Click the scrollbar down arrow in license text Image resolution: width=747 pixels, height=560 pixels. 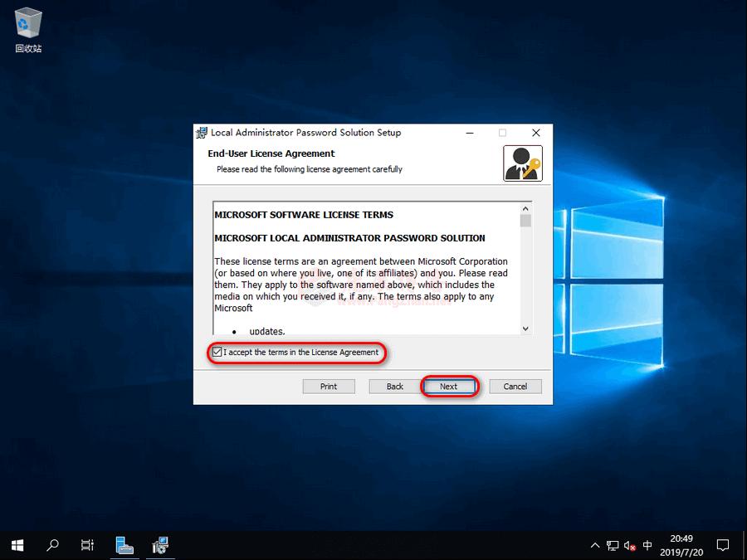pos(525,329)
